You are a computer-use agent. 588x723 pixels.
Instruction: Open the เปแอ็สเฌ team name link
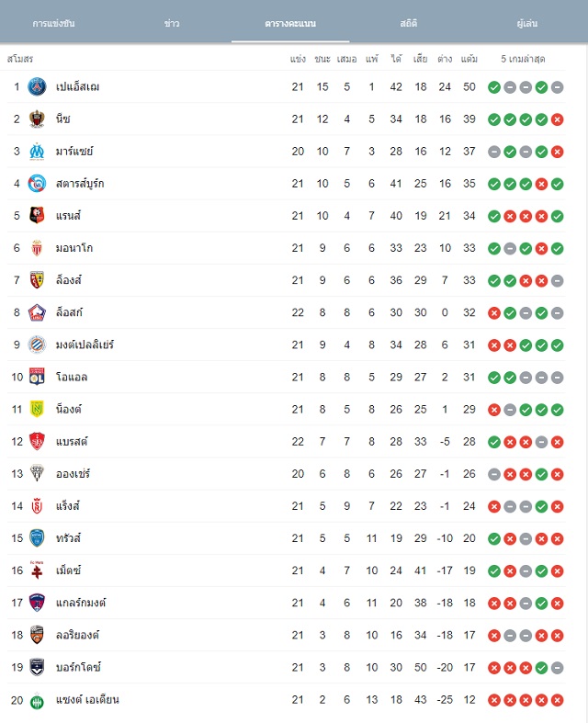point(77,86)
